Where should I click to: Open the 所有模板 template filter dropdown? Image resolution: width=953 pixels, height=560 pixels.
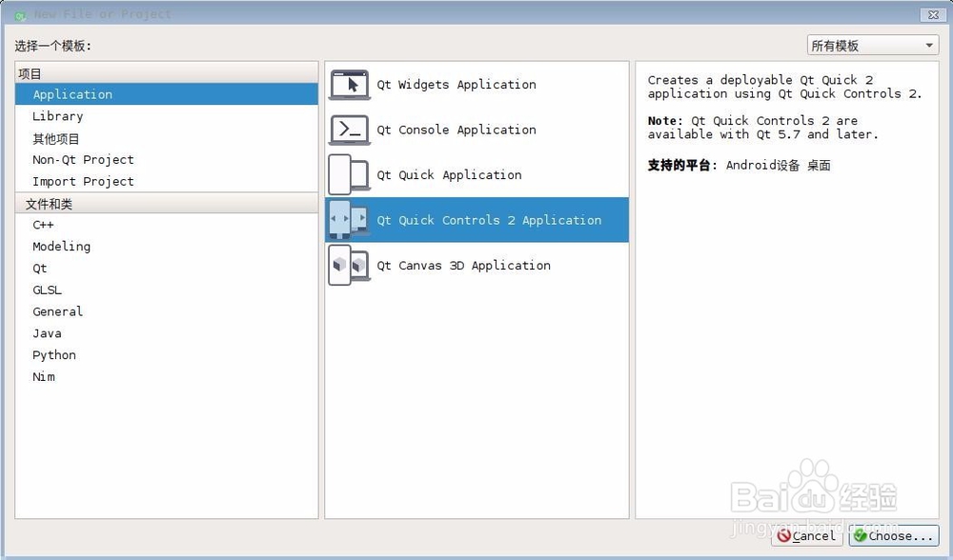[x=873, y=46]
